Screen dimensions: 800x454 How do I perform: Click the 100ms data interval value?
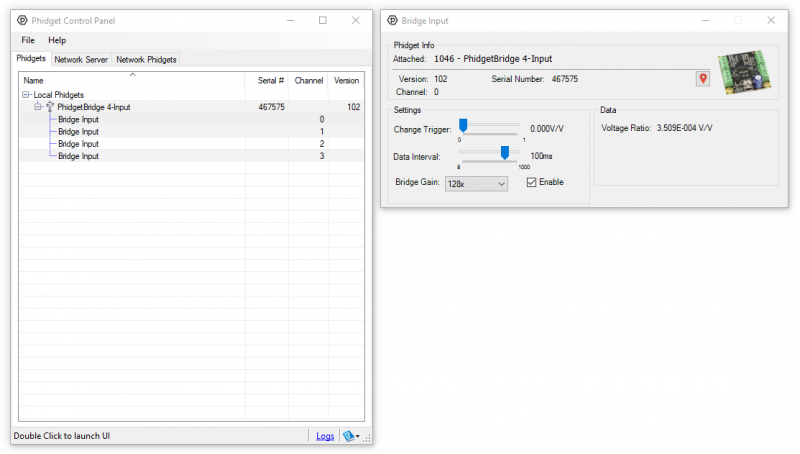541,156
